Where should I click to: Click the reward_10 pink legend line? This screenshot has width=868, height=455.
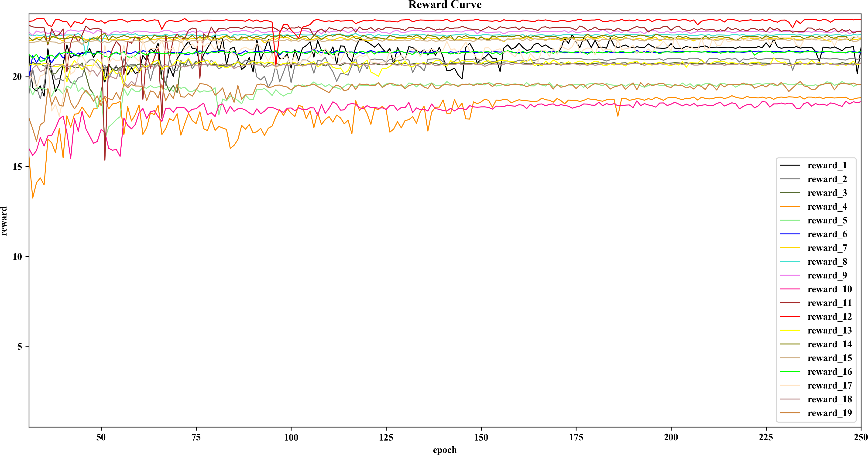[790, 289]
